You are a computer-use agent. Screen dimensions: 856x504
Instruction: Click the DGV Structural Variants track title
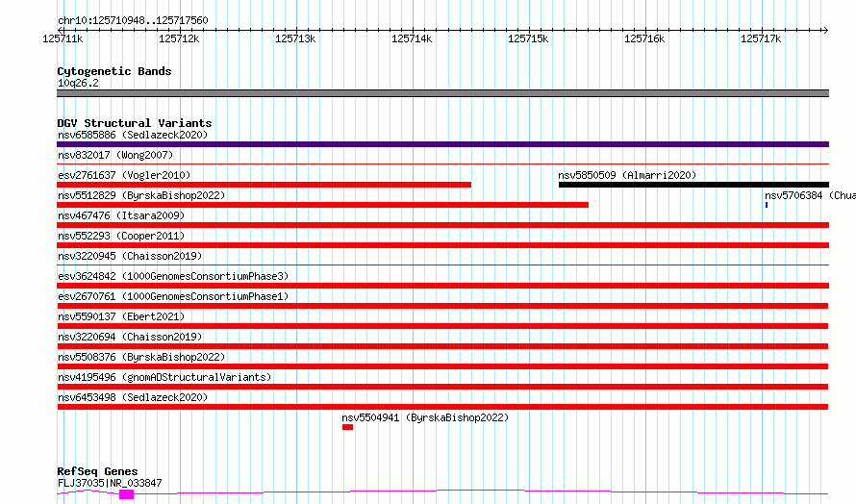(x=135, y=123)
